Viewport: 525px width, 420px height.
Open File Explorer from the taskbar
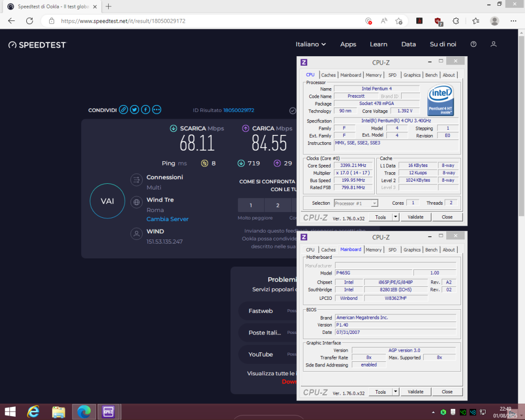(x=58, y=412)
